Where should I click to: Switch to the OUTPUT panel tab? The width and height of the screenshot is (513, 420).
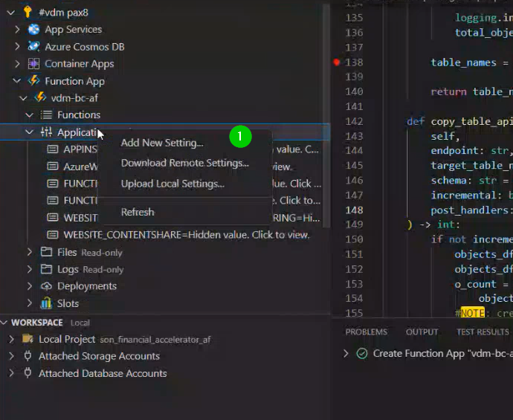[x=422, y=332]
